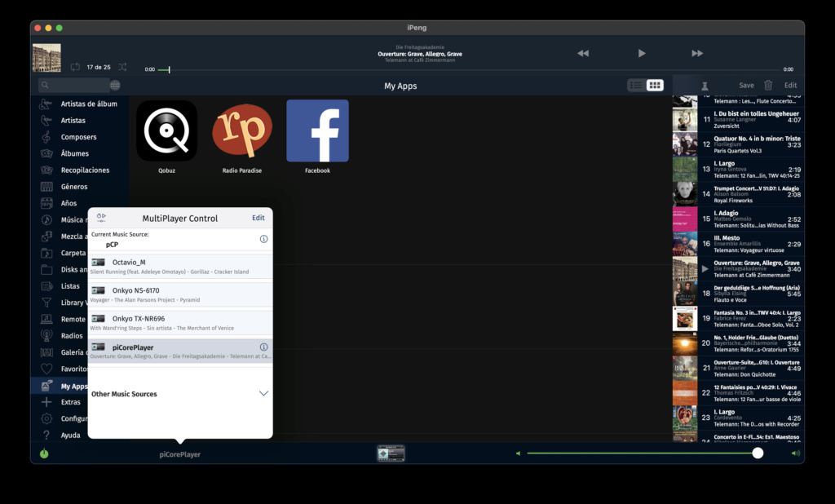The width and height of the screenshot is (835, 504).
Task: Click the Listas playlist icon
Action: tap(46, 286)
